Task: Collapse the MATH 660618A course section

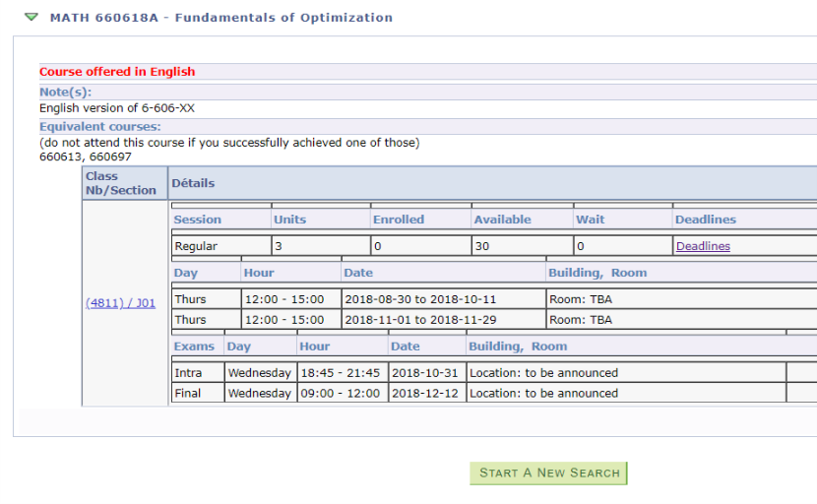Action: point(31,17)
